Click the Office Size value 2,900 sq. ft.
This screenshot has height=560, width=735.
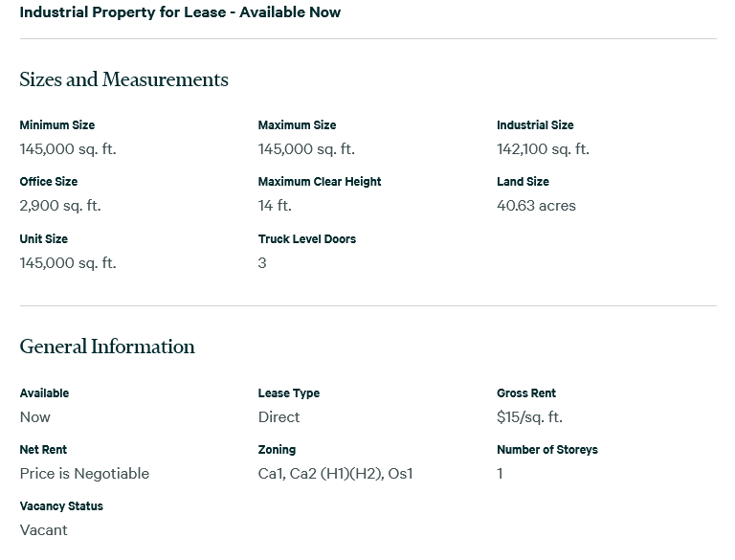(x=60, y=206)
